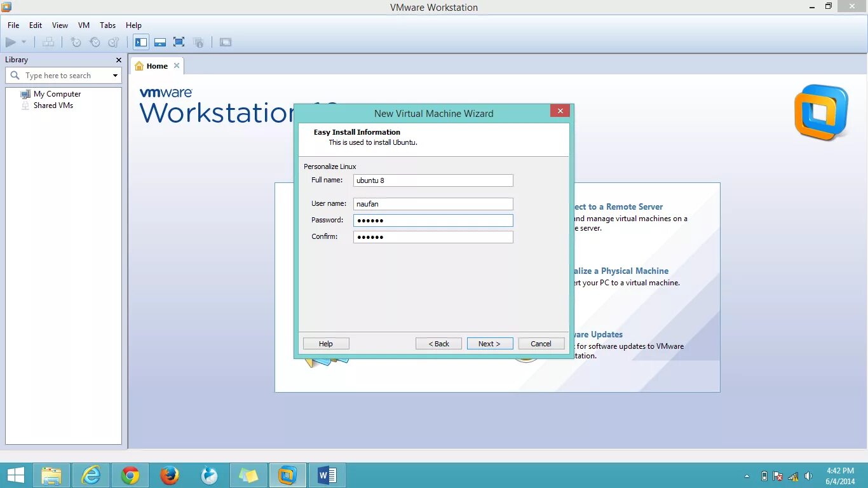Click the Connect to a Remote Server link
Screen dimensions: 868x488
click(x=619, y=207)
